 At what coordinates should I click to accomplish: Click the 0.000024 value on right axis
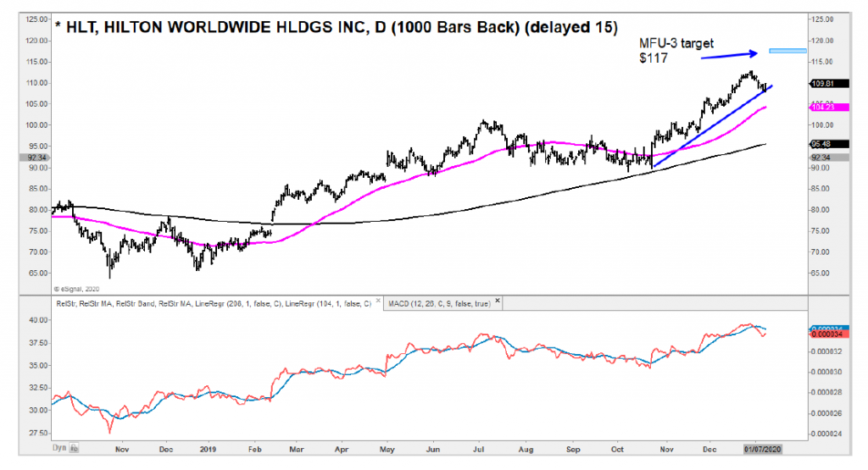pyautogui.click(x=827, y=434)
